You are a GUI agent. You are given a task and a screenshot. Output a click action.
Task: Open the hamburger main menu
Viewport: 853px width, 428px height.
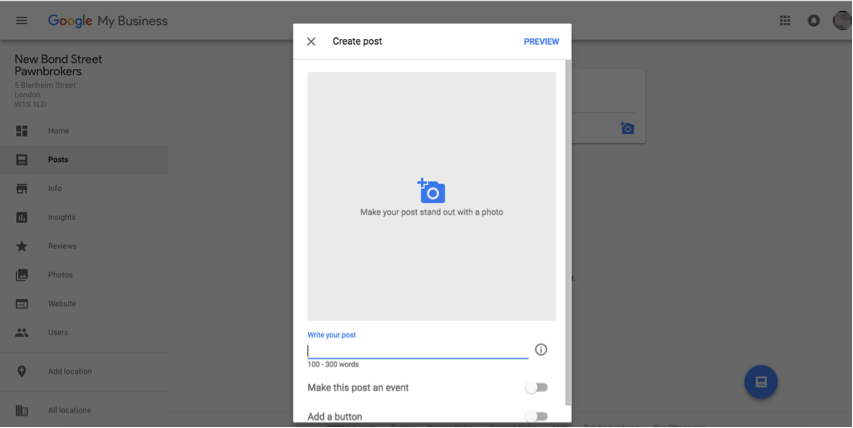coord(22,21)
